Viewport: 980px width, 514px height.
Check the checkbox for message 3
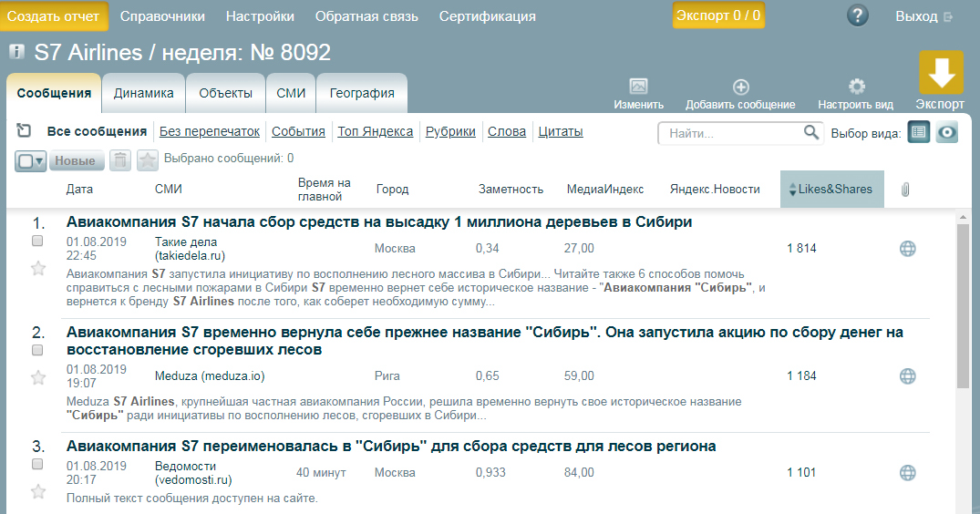[37, 464]
